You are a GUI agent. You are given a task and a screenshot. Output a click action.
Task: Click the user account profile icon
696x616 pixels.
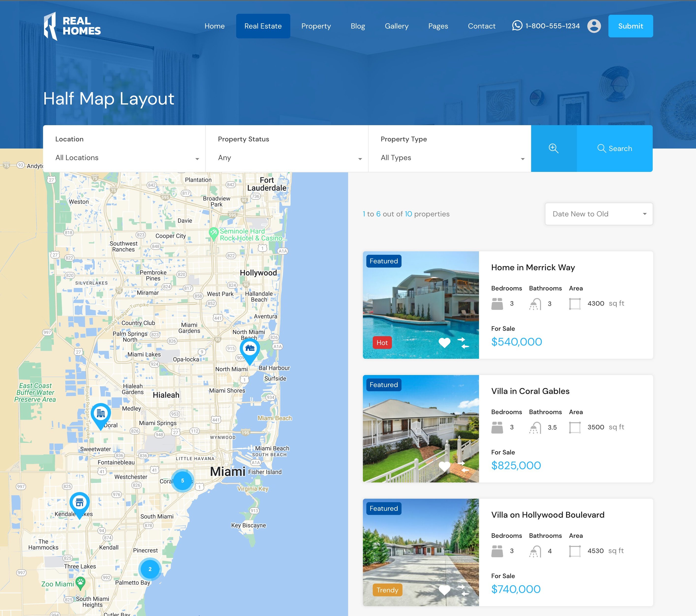click(x=594, y=26)
